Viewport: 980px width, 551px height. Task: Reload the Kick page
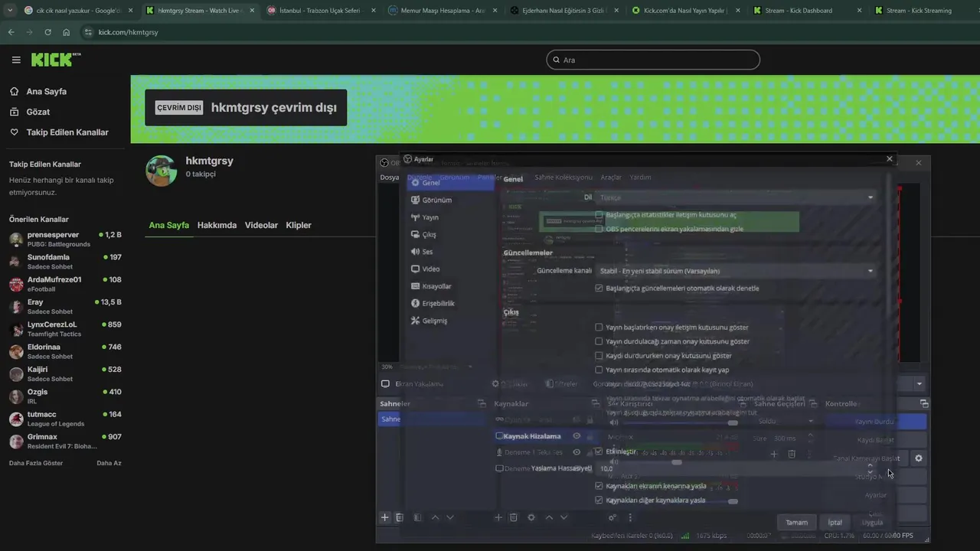pos(47,32)
